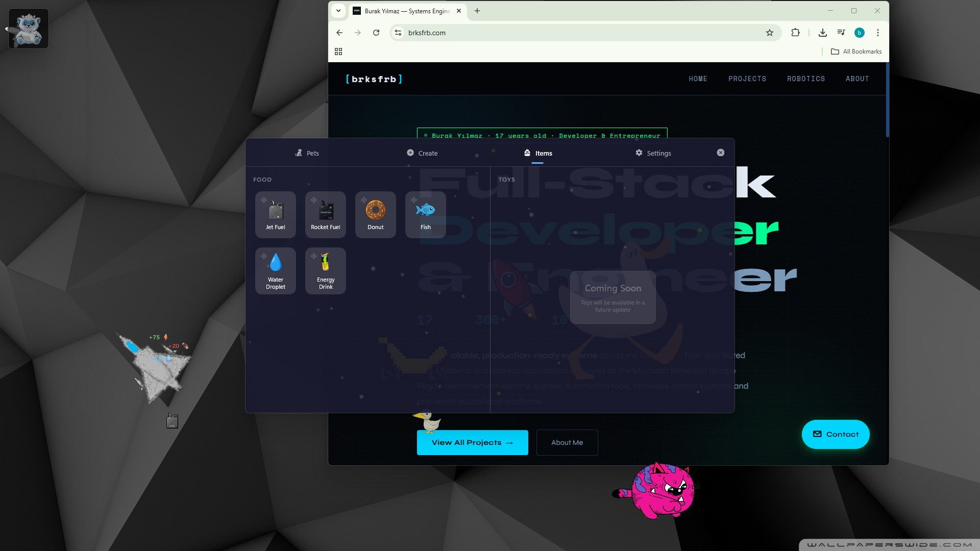Close the Burak Yılmaz browser tab
Screen dimensions: 980x551
(459, 11)
